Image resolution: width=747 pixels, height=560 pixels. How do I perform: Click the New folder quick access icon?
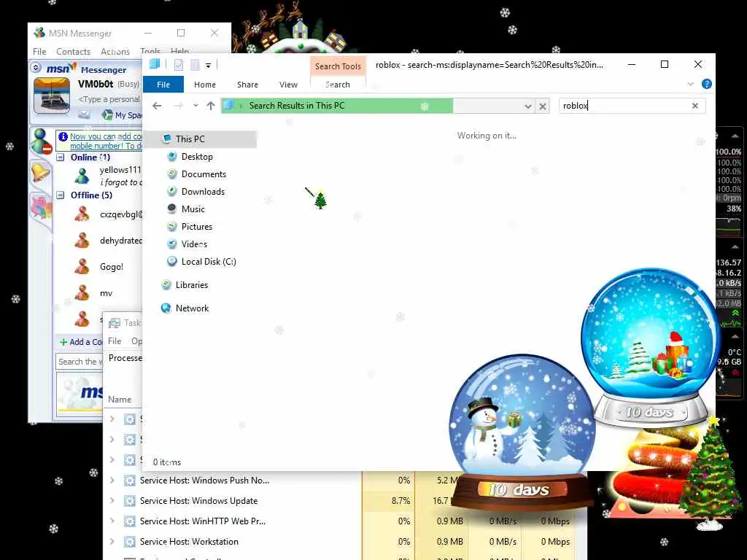(x=195, y=65)
